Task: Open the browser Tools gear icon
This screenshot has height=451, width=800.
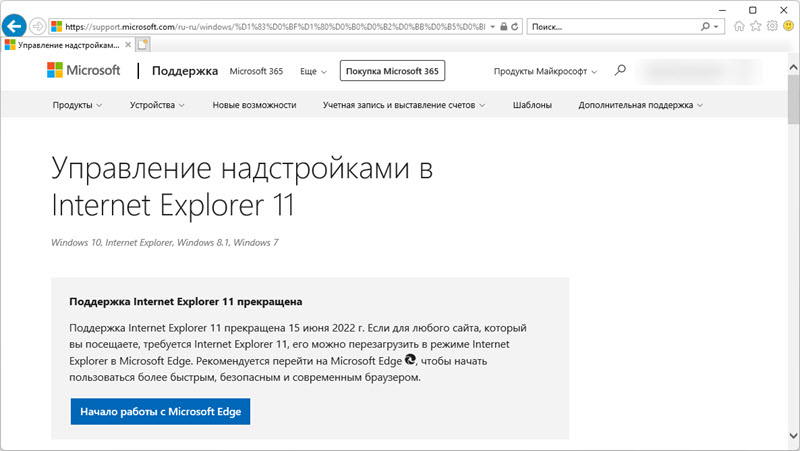Action: tap(772, 27)
